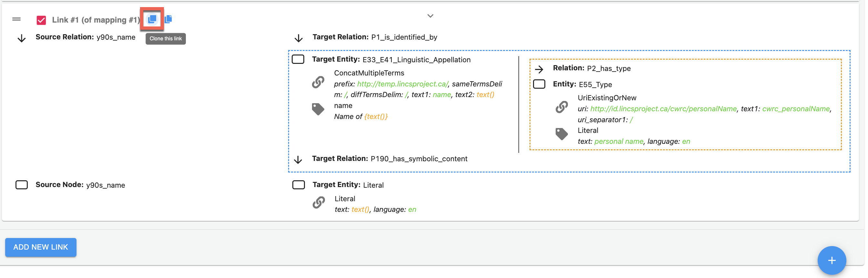Toggle checkbox for Entity E55_Type
Screen dimensions: 868x278
(539, 84)
